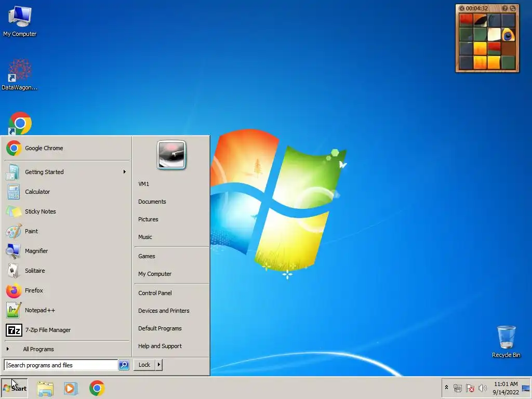Click the puzzle gadget show picture icon

point(505,8)
